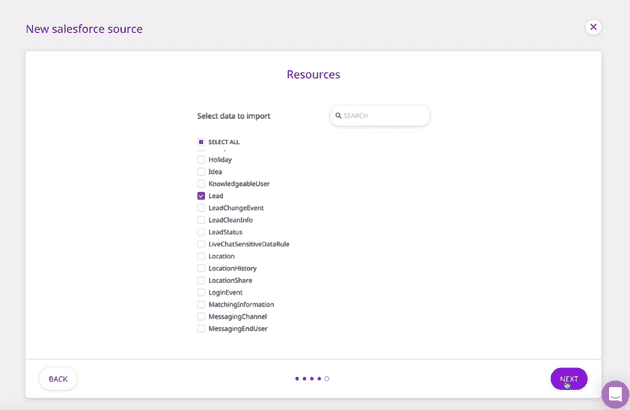630x410 pixels.
Task: Click the Resources heading
Action: (313, 74)
